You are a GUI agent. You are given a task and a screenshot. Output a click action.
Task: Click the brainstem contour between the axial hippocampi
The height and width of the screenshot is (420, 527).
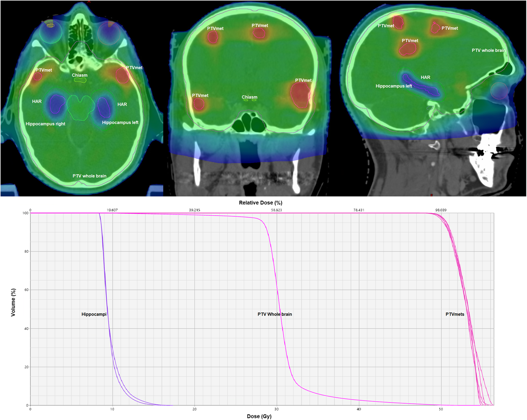81,108
